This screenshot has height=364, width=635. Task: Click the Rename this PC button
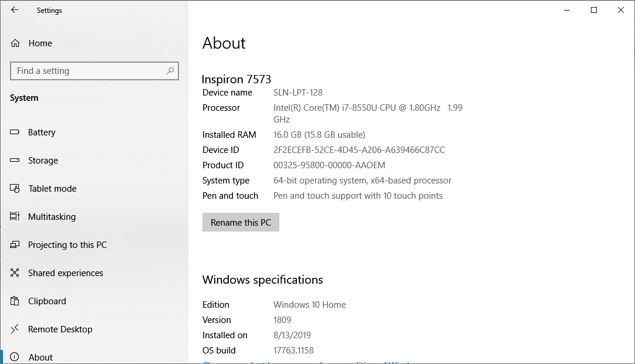tap(241, 223)
